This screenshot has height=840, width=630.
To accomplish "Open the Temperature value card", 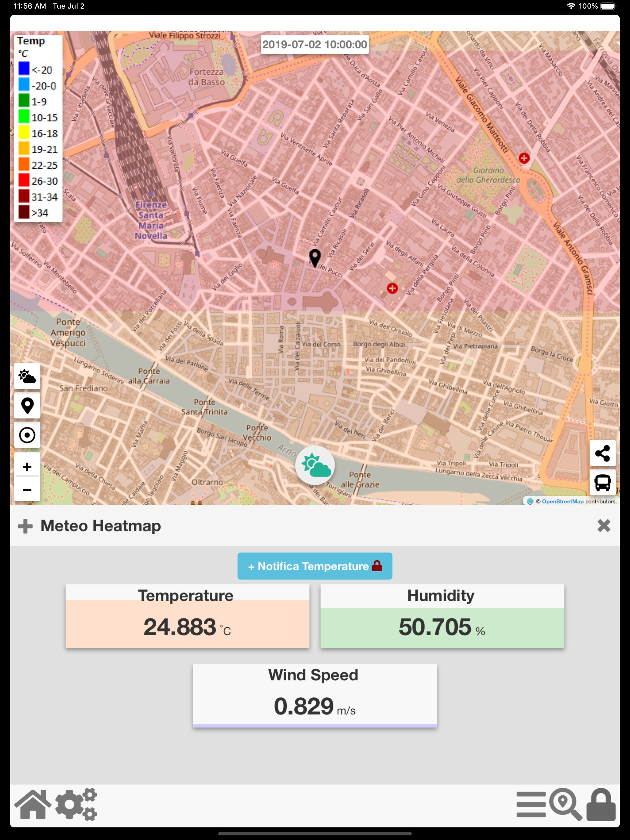I will (188, 616).
